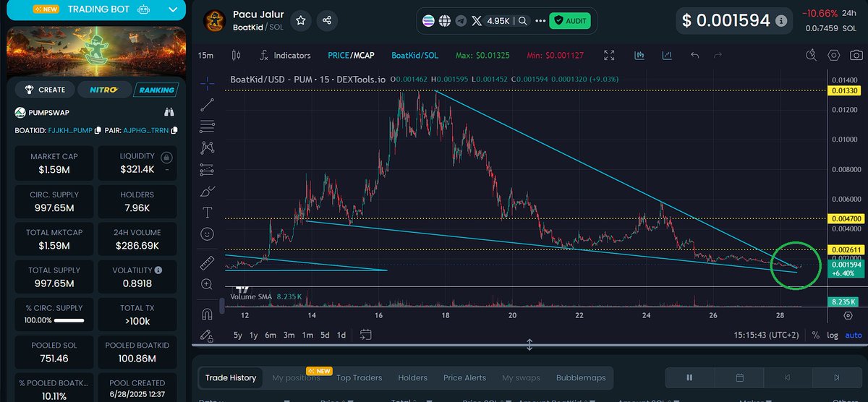The height and width of the screenshot is (402, 868).
Task: Open go-to-date calendar on chart
Action: point(365,335)
